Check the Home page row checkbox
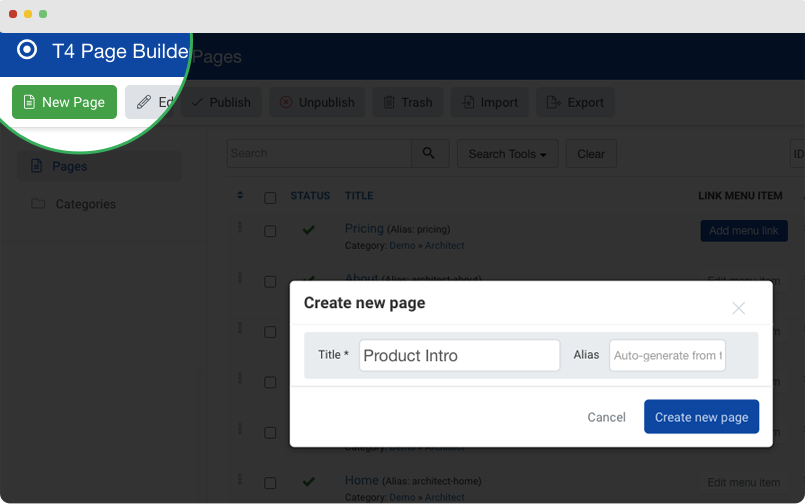This screenshot has width=805, height=504. (x=270, y=483)
